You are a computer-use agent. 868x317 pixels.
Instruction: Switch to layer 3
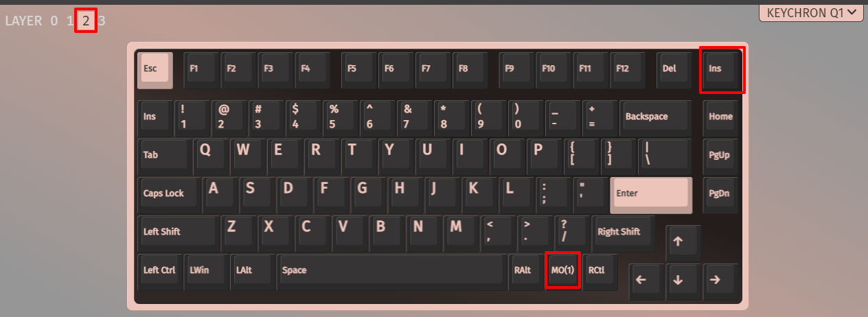tap(102, 21)
